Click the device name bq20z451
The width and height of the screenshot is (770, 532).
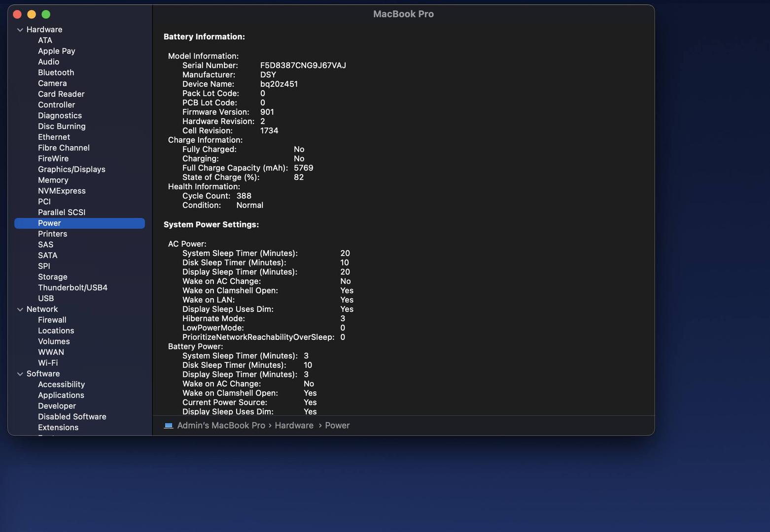[279, 84]
